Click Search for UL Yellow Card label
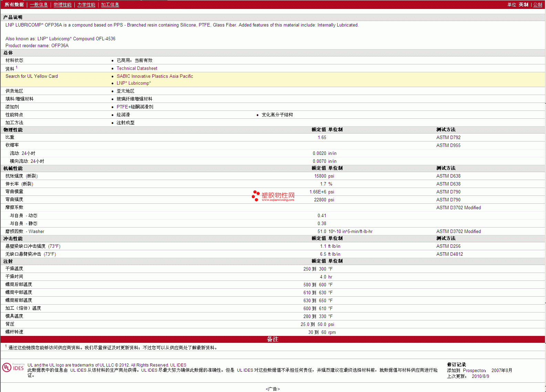The image size is (546, 392). pyautogui.click(x=32, y=76)
